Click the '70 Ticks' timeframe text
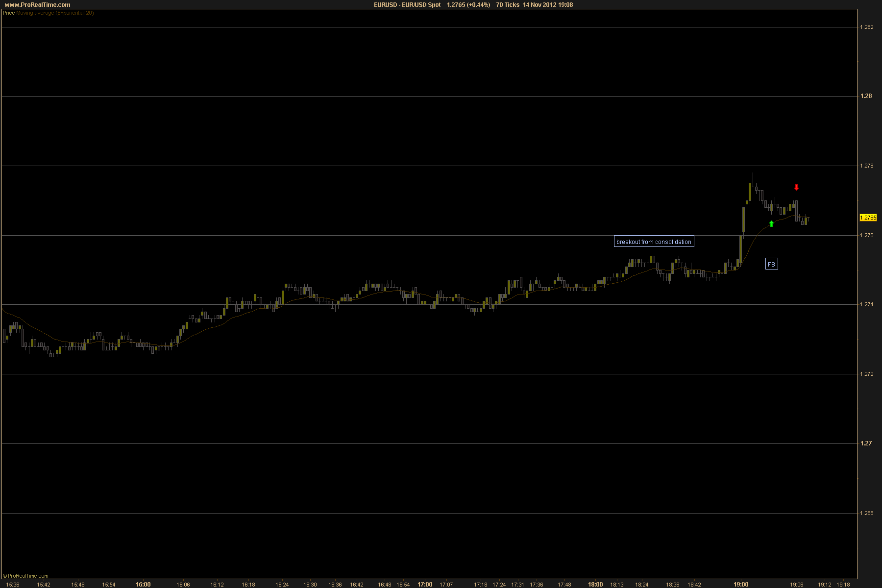 (508, 5)
